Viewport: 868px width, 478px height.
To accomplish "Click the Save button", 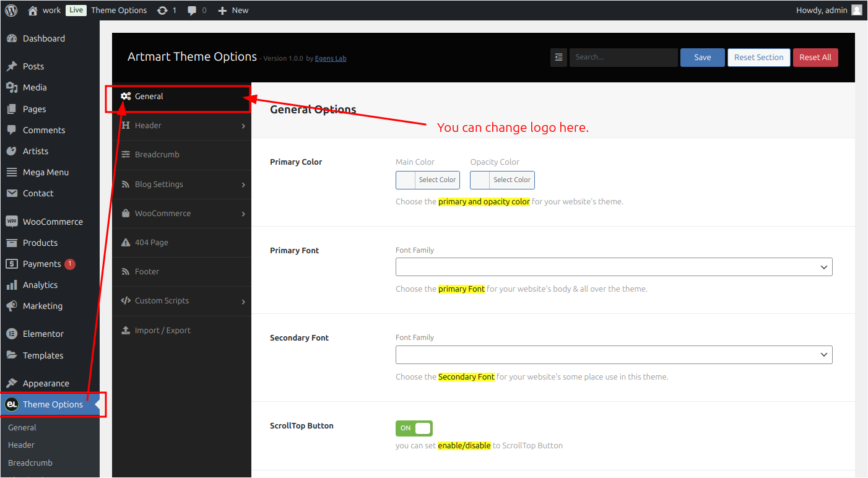I will pos(703,58).
